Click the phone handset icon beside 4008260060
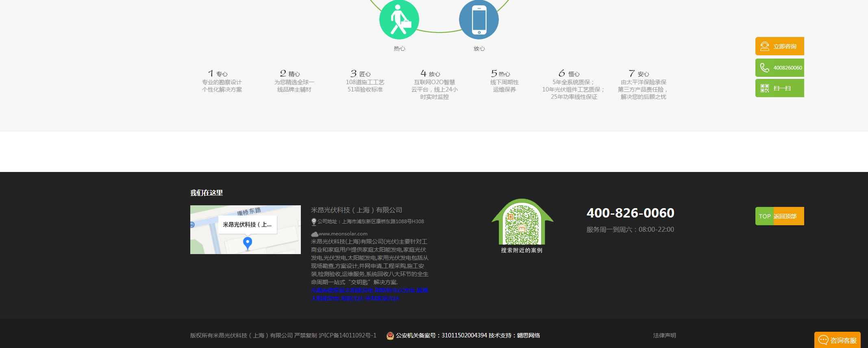Screen dimensions: 868x348 [x=764, y=67]
